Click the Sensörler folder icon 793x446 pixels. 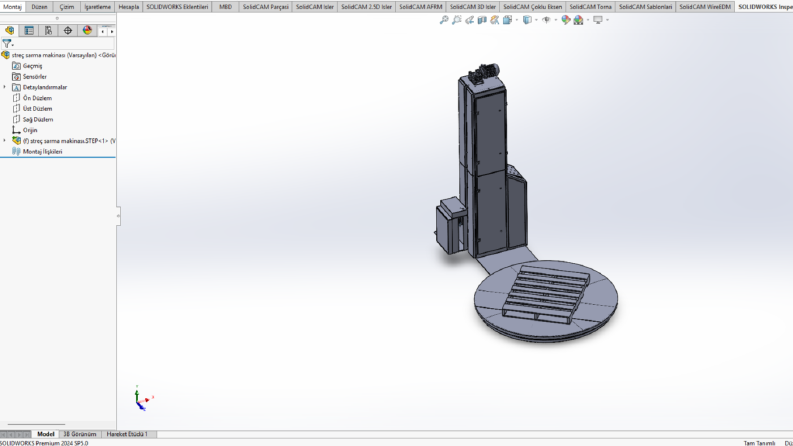(x=16, y=76)
